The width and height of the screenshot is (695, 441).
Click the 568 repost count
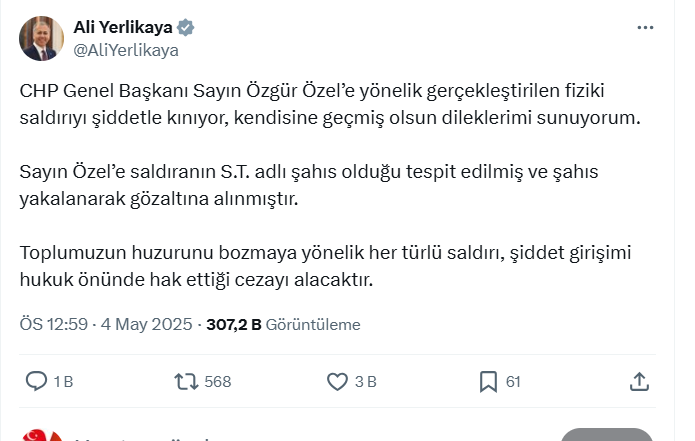pos(217,381)
